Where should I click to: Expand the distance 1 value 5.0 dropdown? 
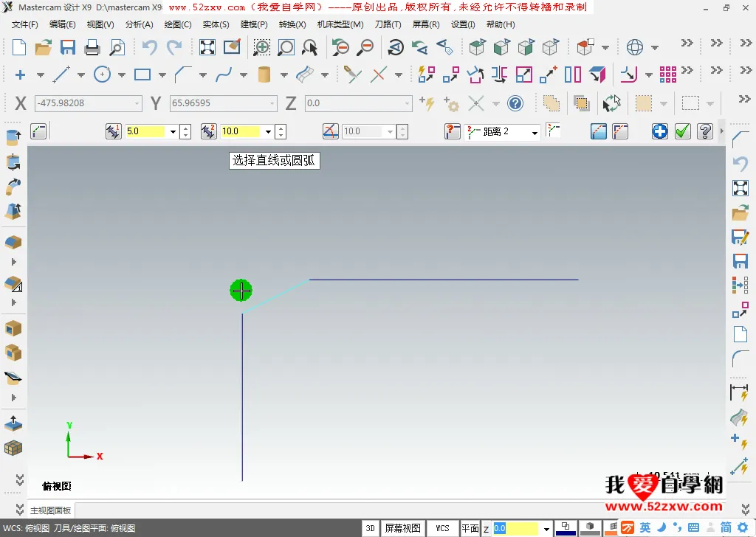173,132
